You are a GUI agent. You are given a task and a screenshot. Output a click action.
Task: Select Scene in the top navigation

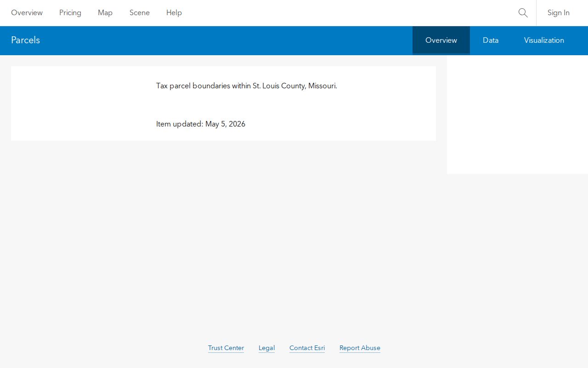[140, 13]
